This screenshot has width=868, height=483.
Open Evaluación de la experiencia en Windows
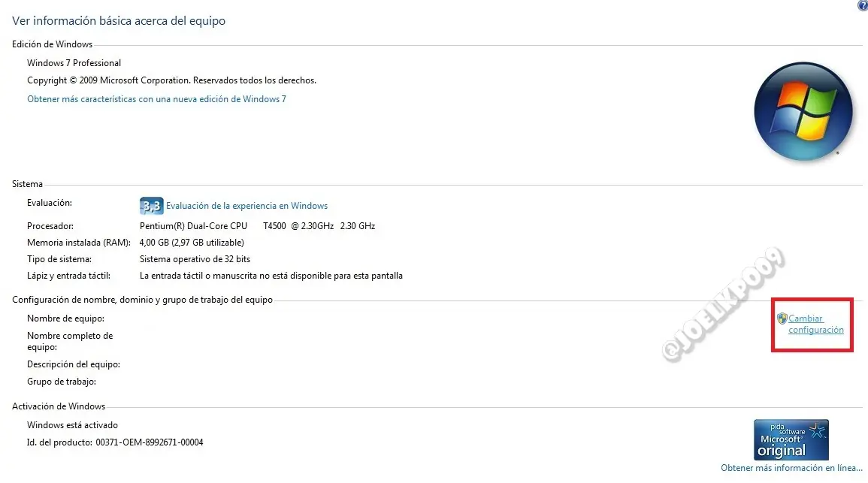point(247,206)
